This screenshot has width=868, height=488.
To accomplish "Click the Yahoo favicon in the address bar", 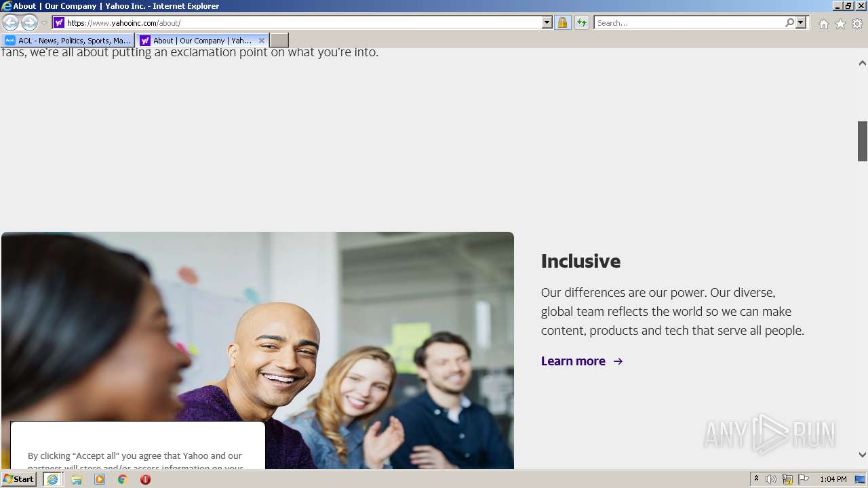I will point(59,22).
